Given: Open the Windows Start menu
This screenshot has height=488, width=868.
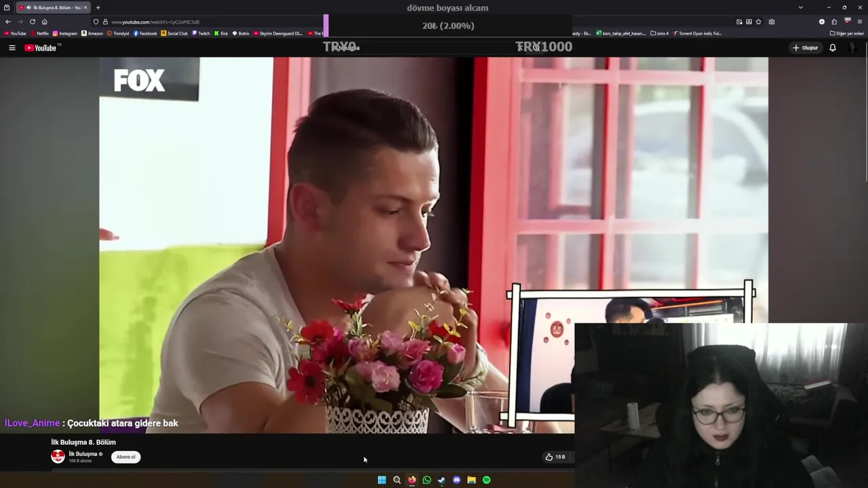Looking at the screenshot, I should [x=382, y=480].
